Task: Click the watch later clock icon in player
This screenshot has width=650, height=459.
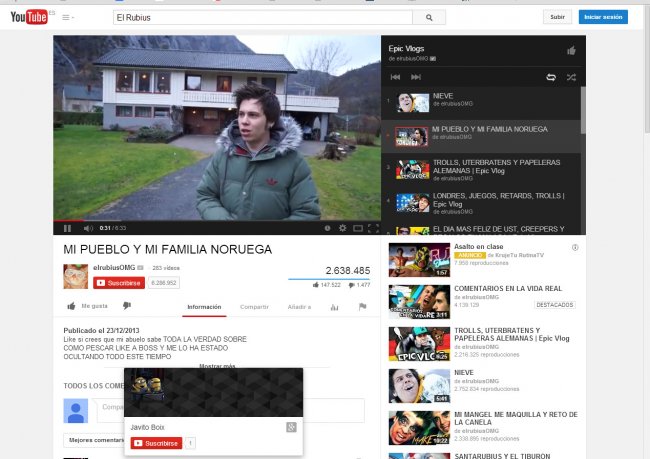Action: click(x=327, y=228)
